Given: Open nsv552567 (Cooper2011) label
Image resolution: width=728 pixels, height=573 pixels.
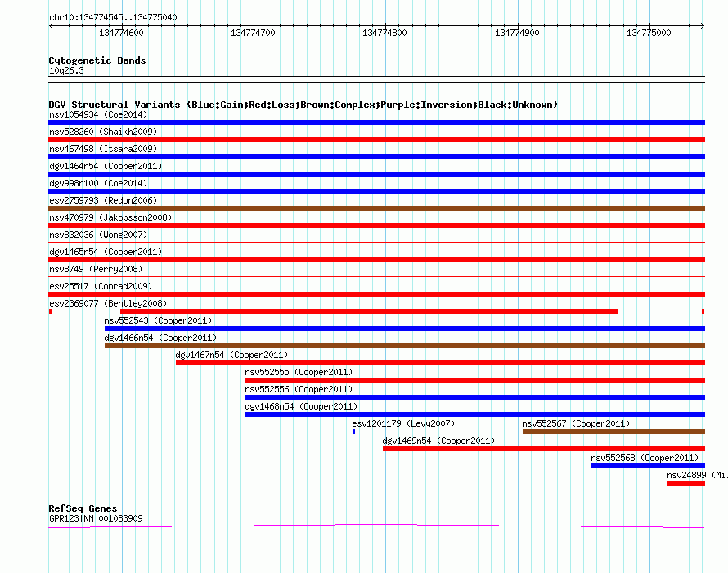Looking at the screenshot, I should 576,423.
